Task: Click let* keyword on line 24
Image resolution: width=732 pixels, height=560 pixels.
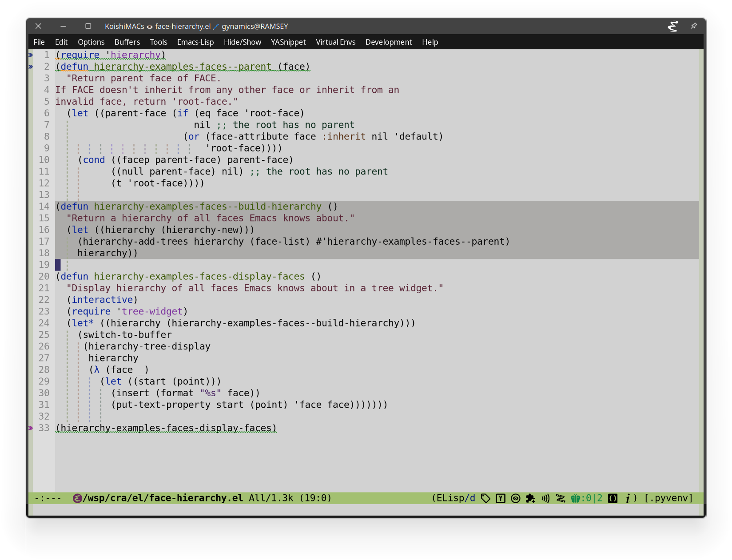Action: (83, 323)
